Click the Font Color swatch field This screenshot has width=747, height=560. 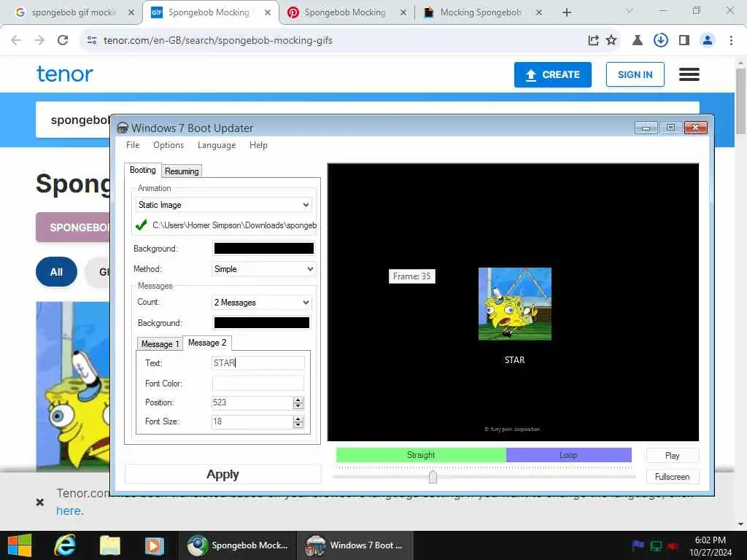point(258,384)
